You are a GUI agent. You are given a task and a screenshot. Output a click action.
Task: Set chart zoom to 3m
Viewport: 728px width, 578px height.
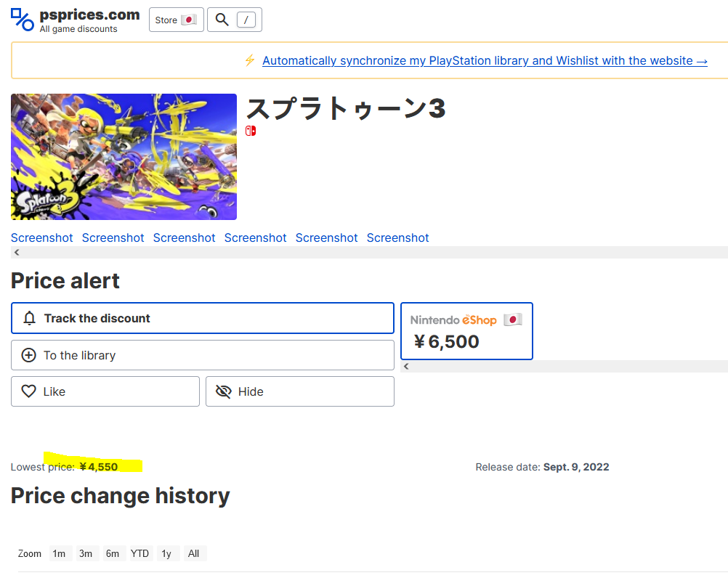[x=86, y=553]
